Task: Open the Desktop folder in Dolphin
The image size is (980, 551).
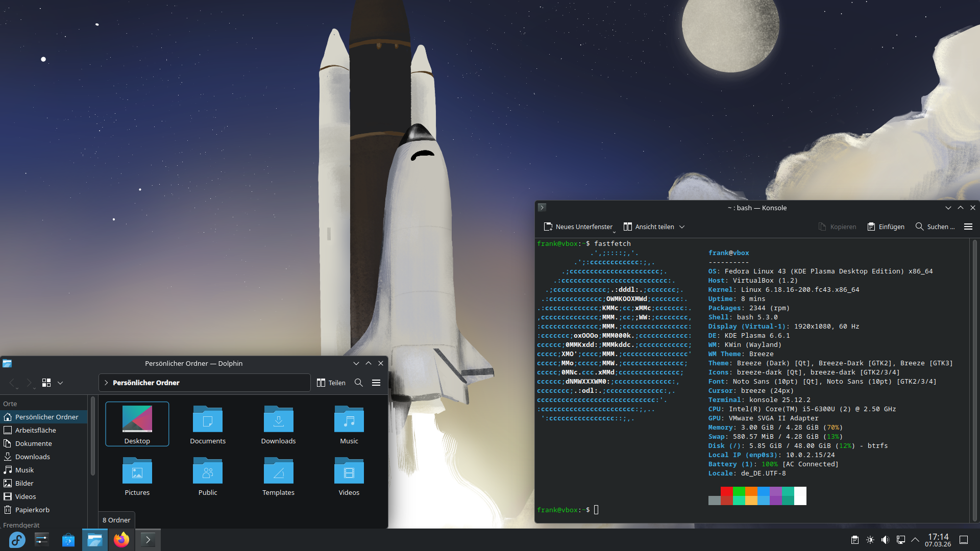Action: (137, 424)
